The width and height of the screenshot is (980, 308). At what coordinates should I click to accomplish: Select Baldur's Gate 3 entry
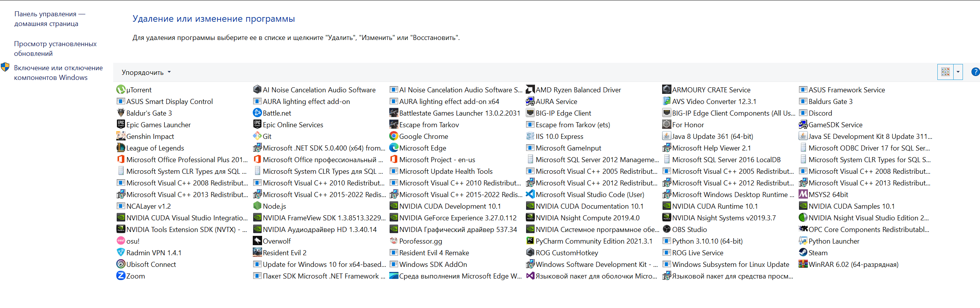tap(144, 113)
